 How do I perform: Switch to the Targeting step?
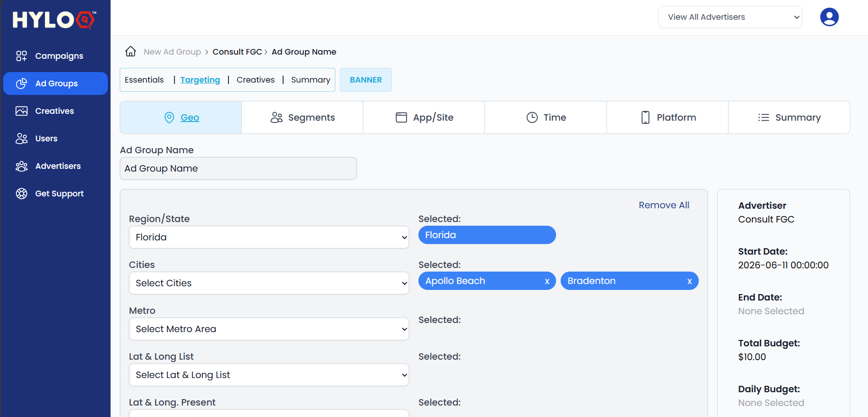coord(200,80)
